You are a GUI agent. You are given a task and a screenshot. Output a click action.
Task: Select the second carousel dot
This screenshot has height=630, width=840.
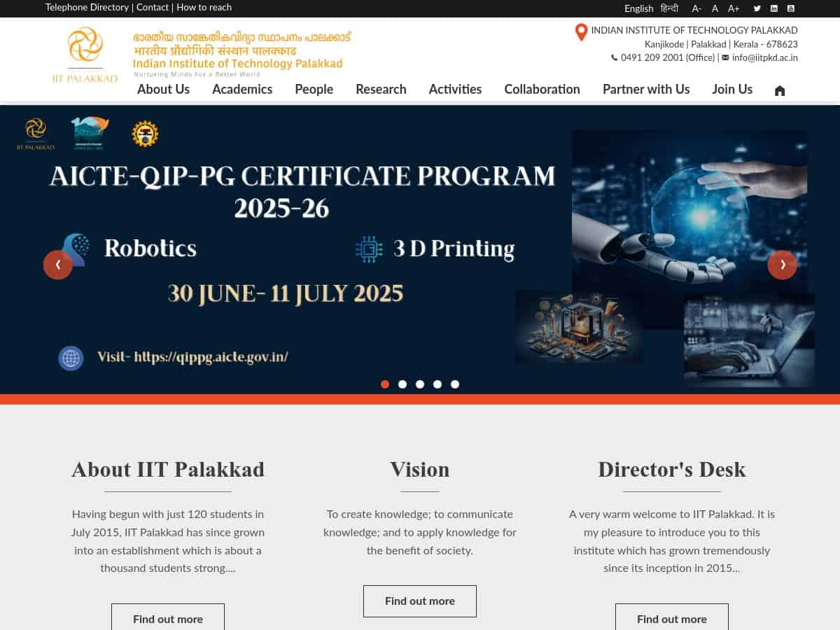(x=402, y=384)
